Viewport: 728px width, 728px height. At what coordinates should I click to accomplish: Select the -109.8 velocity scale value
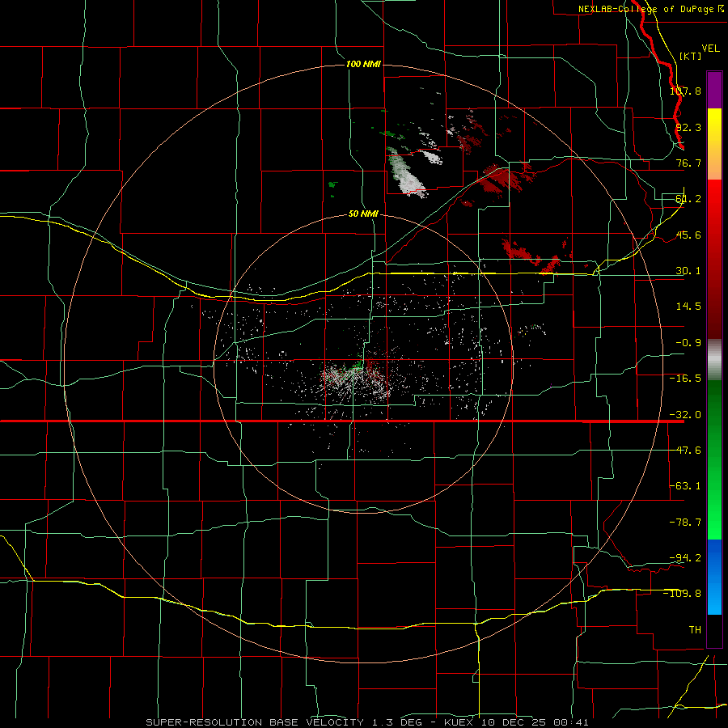point(683,594)
